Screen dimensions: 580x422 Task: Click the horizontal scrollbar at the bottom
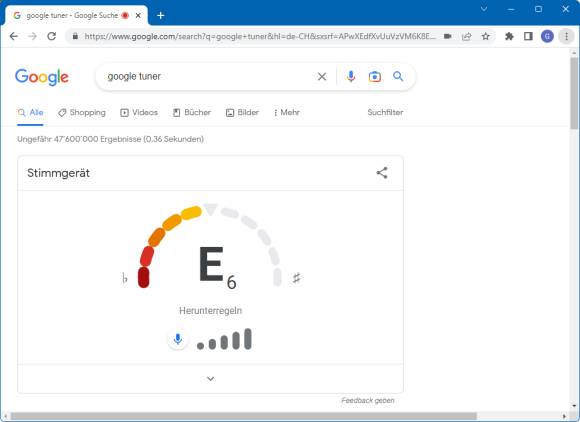(x=244, y=416)
